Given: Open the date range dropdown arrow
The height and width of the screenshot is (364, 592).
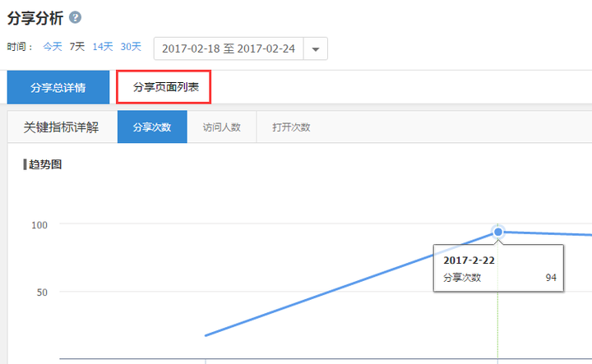Looking at the screenshot, I should point(316,49).
